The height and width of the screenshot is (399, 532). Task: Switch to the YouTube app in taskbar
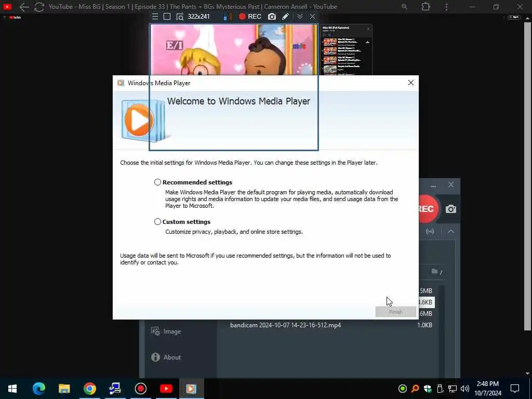pos(166,389)
